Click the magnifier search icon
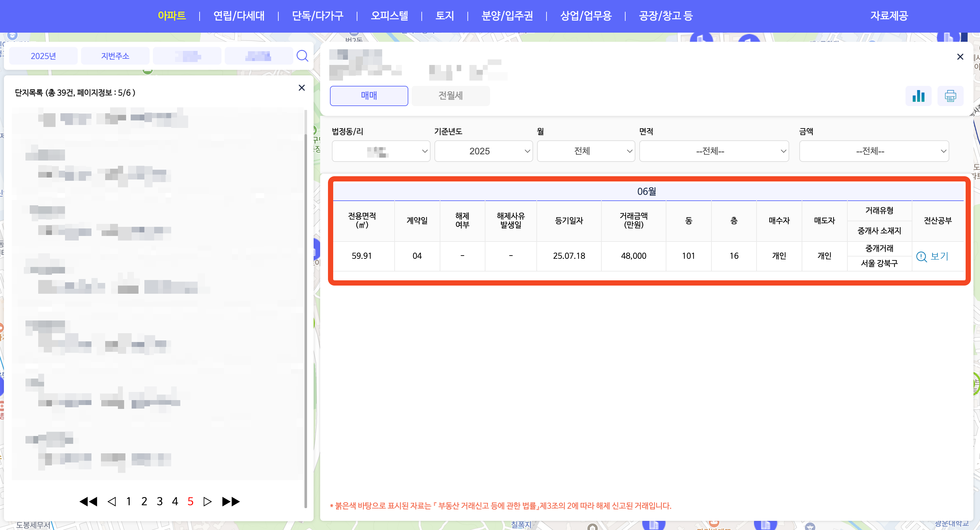 [x=302, y=56]
